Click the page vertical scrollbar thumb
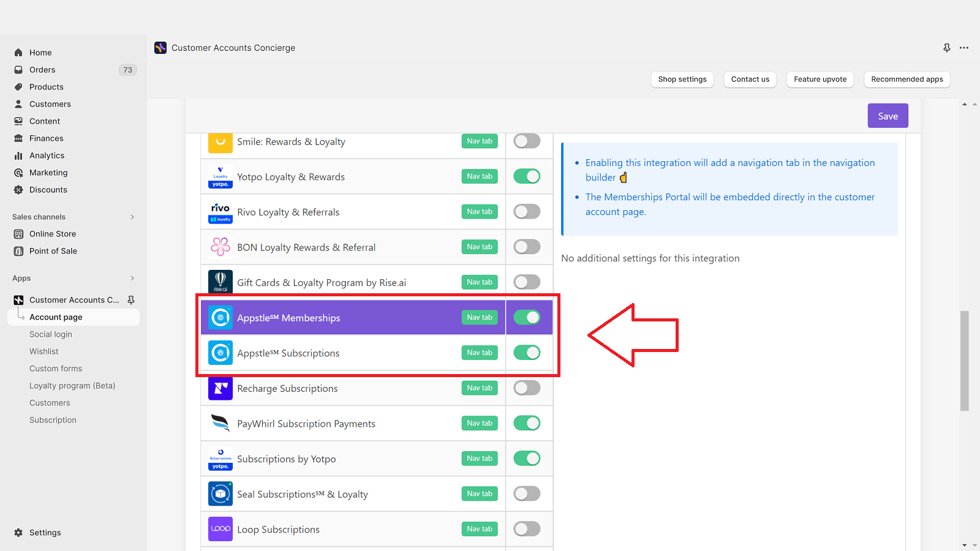This screenshot has height=551, width=980. pos(965,361)
